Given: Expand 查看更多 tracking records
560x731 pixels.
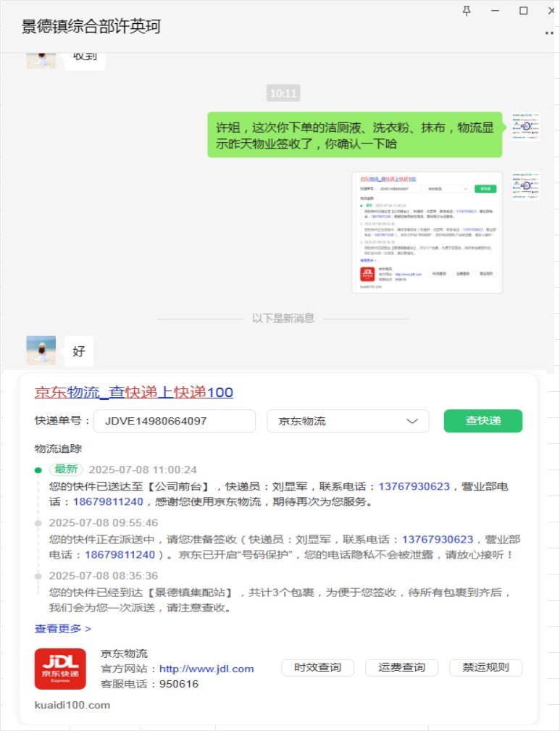Looking at the screenshot, I should pos(63,628).
